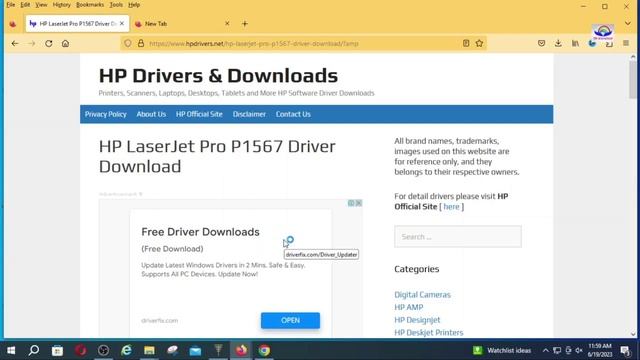Follow the 'here' HP Official Site link
This screenshot has width=640, height=360.
pos(451,207)
